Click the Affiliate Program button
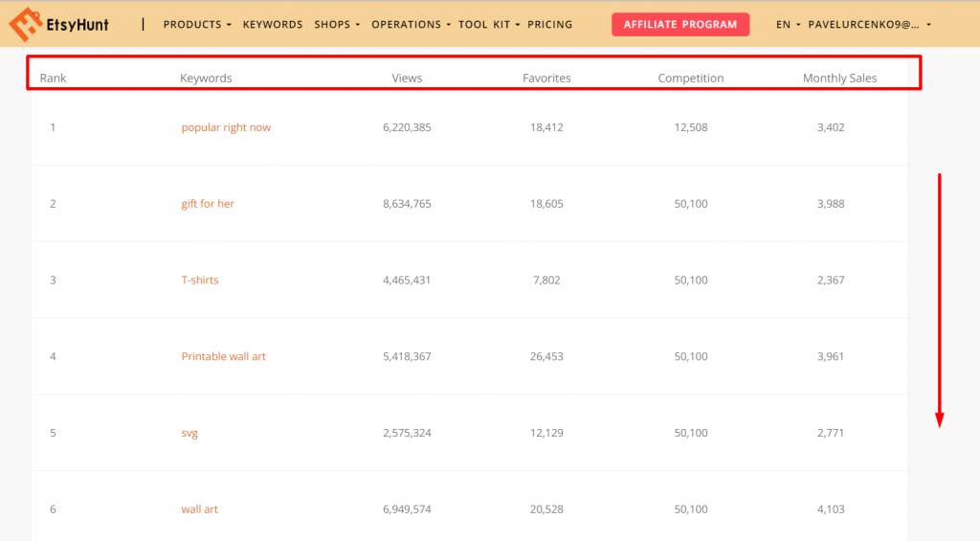The width and height of the screenshot is (980, 541). click(x=680, y=25)
